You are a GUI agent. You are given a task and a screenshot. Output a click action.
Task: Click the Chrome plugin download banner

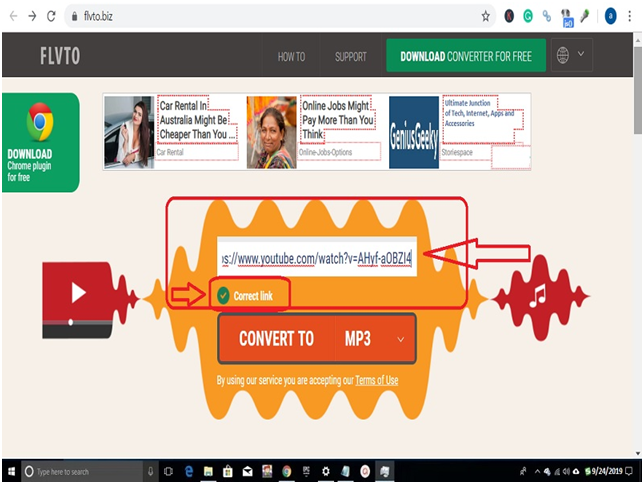tap(40, 142)
